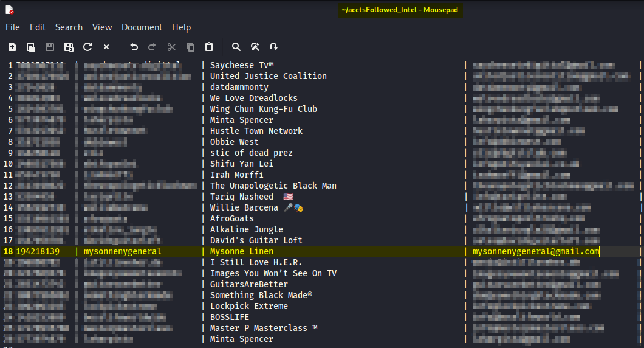Click the 'Irah Morffi' entry
This screenshot has width=644, height=348.
(x=236, y=175)
